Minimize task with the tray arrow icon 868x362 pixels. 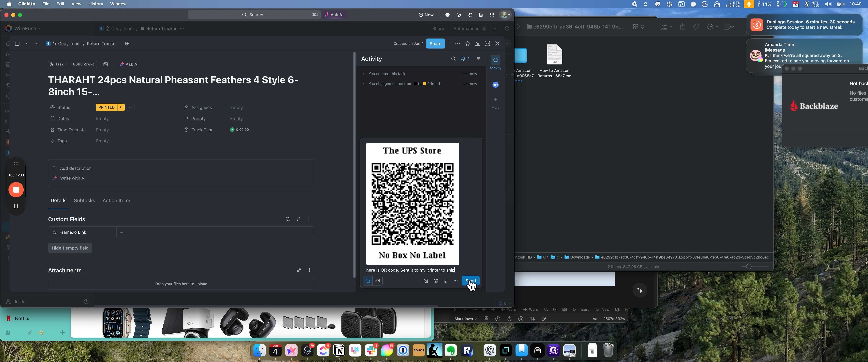pyautogui.click(x=477, y=43)
